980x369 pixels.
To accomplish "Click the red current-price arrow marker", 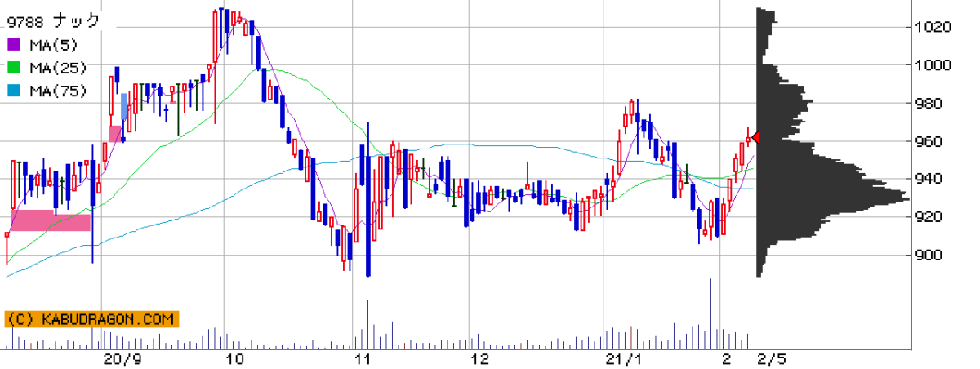I will click(x=755, y=137).
